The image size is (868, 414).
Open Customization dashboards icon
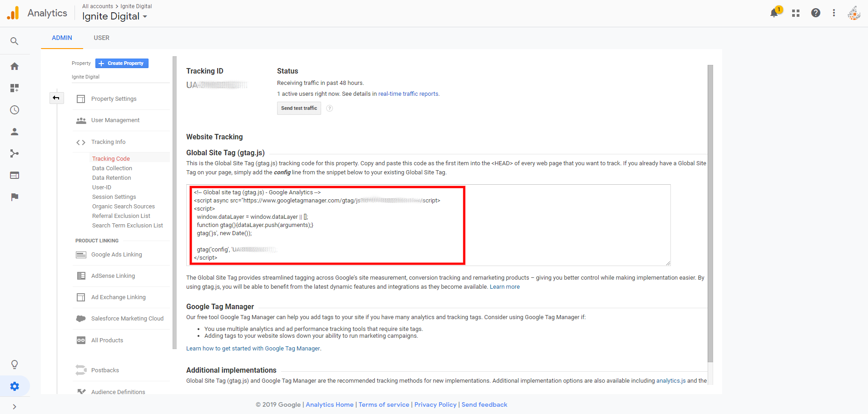(x=15, y=88)
